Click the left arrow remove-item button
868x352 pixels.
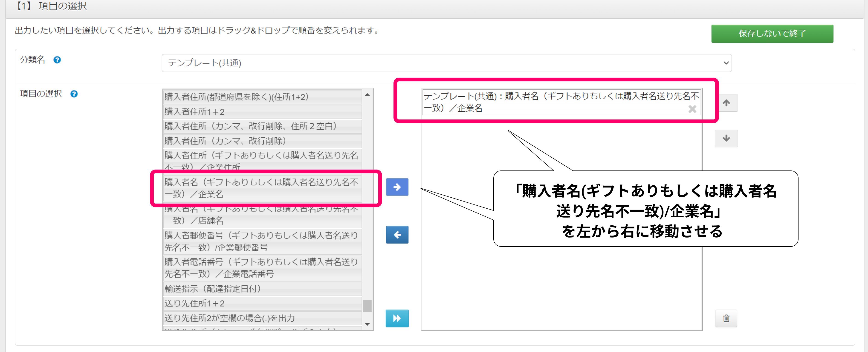point(397,235)
